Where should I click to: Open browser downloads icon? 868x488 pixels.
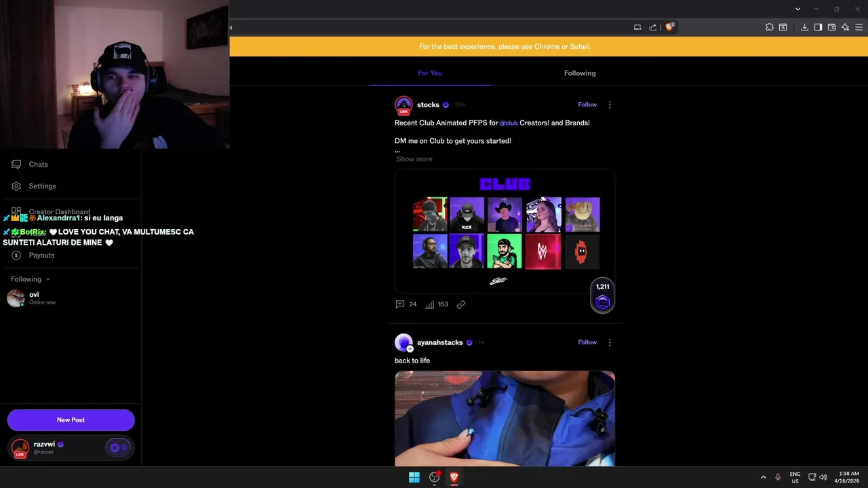coord(804,27)
